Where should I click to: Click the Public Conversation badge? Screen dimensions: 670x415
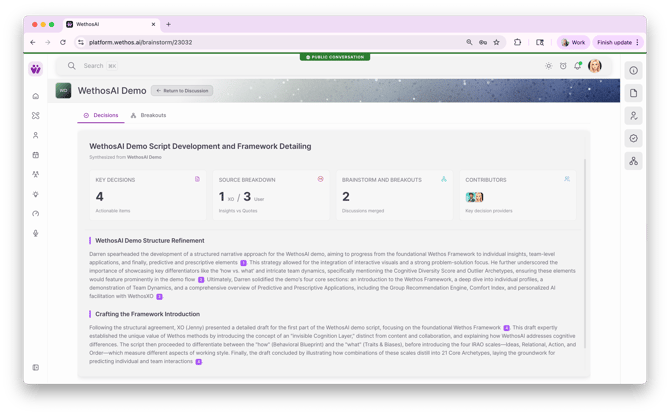pyautogui.click(x=335, y=57)
